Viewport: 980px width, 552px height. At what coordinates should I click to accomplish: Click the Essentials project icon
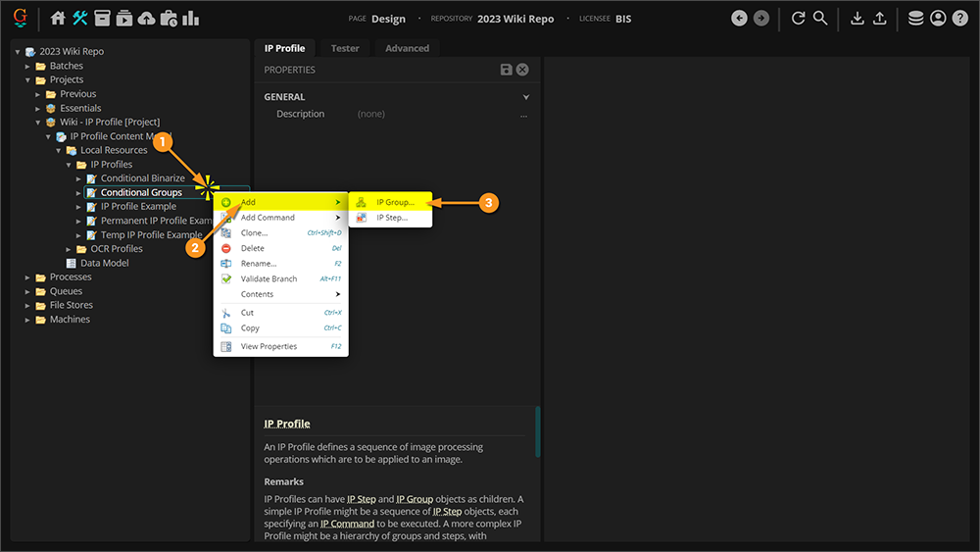[x=51, y=108]
